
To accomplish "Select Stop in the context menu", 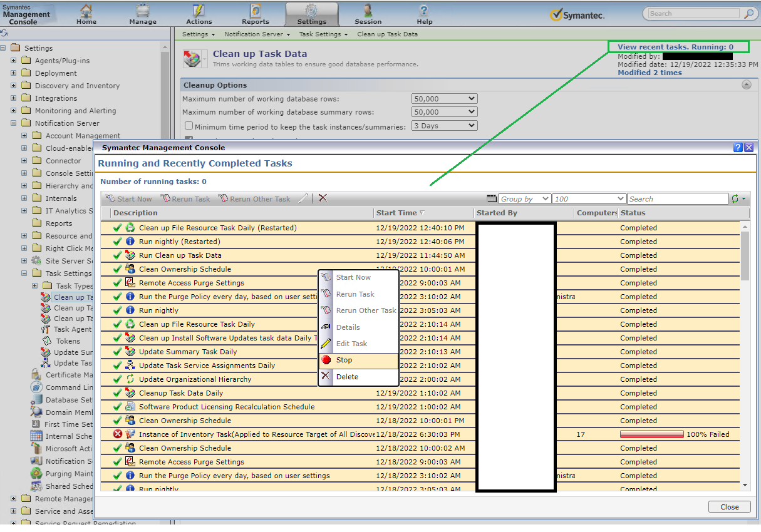I will pos(344,361).
